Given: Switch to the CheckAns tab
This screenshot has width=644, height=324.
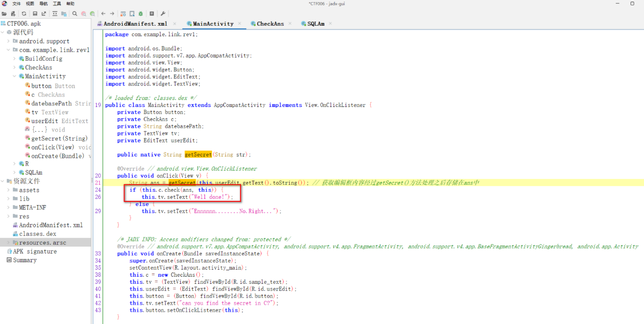Looking at the screenshot, I should pyautogui.click(x=270, y=24).
